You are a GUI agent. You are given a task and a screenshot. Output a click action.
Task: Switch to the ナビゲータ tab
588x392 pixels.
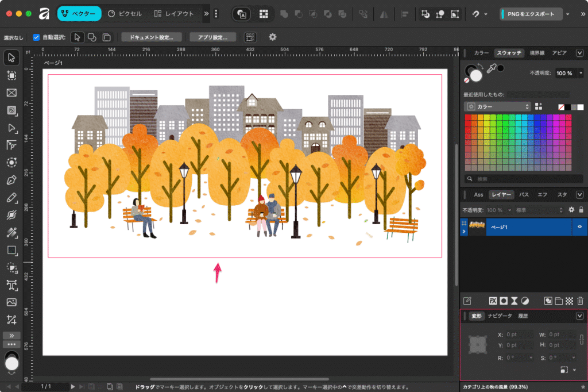500,316
